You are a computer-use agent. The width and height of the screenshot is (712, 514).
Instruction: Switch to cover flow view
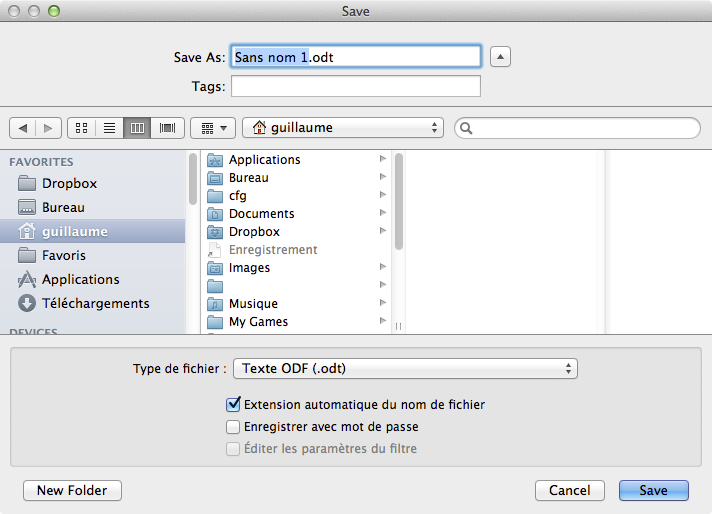(x=168, y=128)
